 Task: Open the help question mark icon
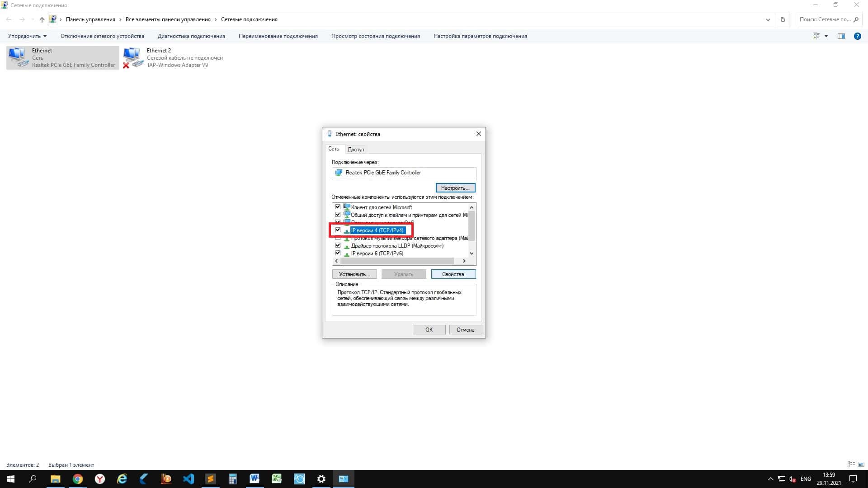click(x=857, y=36)
